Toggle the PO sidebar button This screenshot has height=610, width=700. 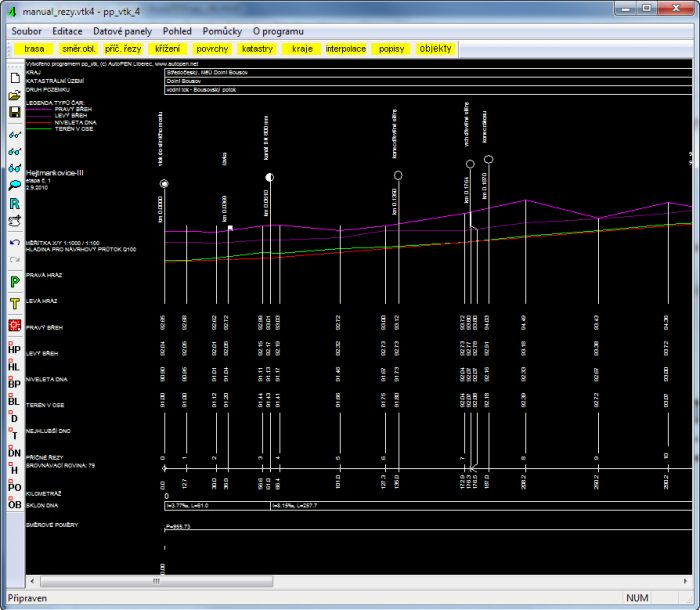[x=14, y=487]
